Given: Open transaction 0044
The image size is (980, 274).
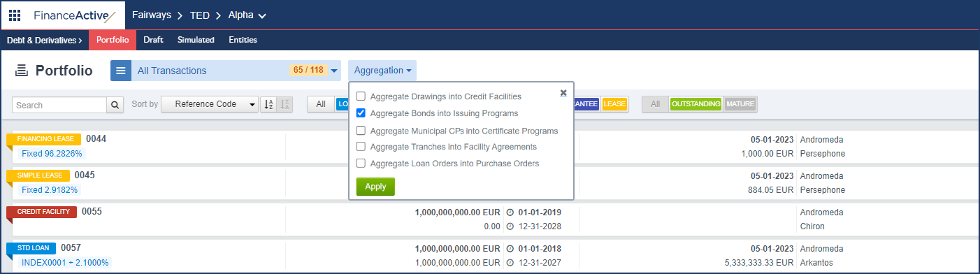Looking at the screenshot, I should point(96,139).
